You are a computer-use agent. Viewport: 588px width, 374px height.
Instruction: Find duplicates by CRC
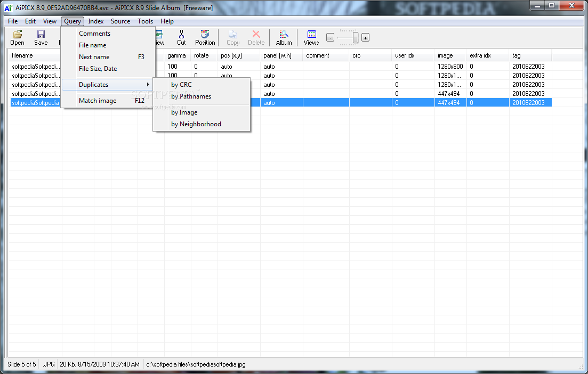[202, 85]
